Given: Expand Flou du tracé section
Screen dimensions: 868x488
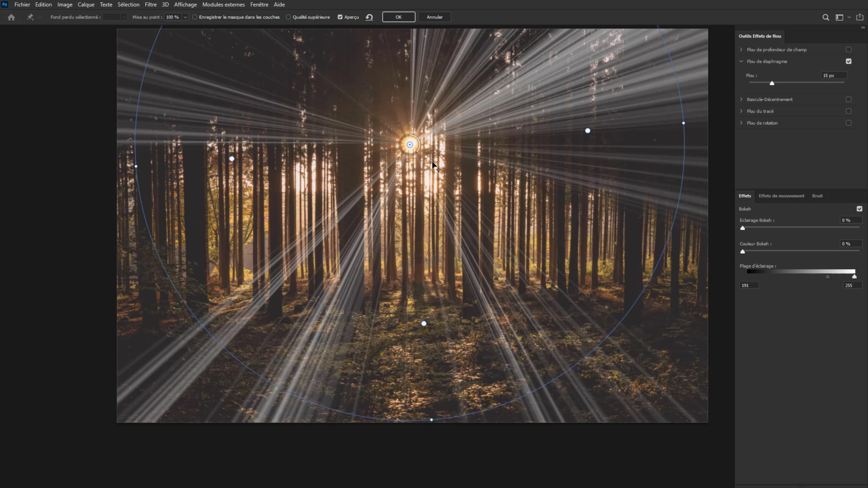Looking at the screenshot, I should click(741, 111).
